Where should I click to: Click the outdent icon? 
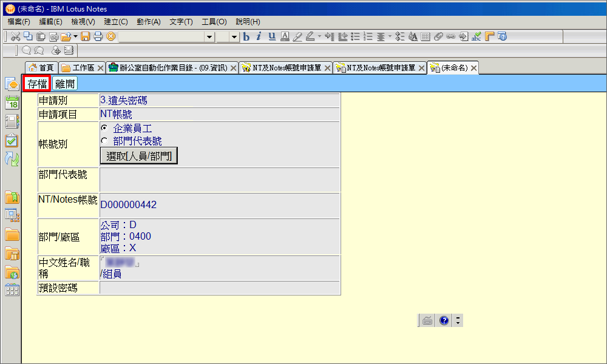click(x=342, y=36)
